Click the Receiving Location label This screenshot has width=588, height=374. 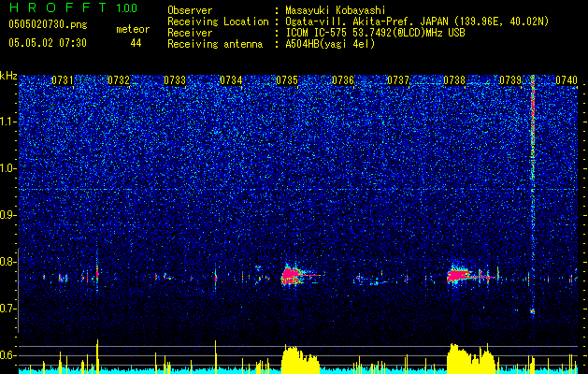pyautogui.click(x=218, y=22)
